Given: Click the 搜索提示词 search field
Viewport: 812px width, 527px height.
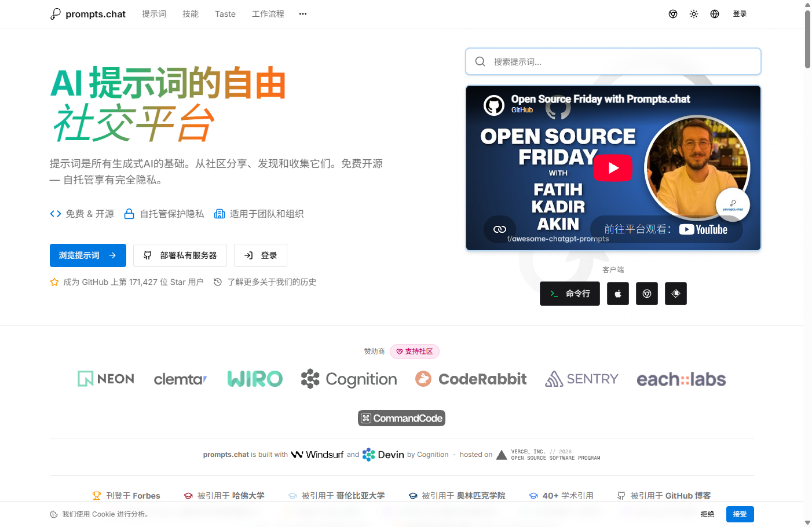Looking at the screenshot, I should [613, 61].
